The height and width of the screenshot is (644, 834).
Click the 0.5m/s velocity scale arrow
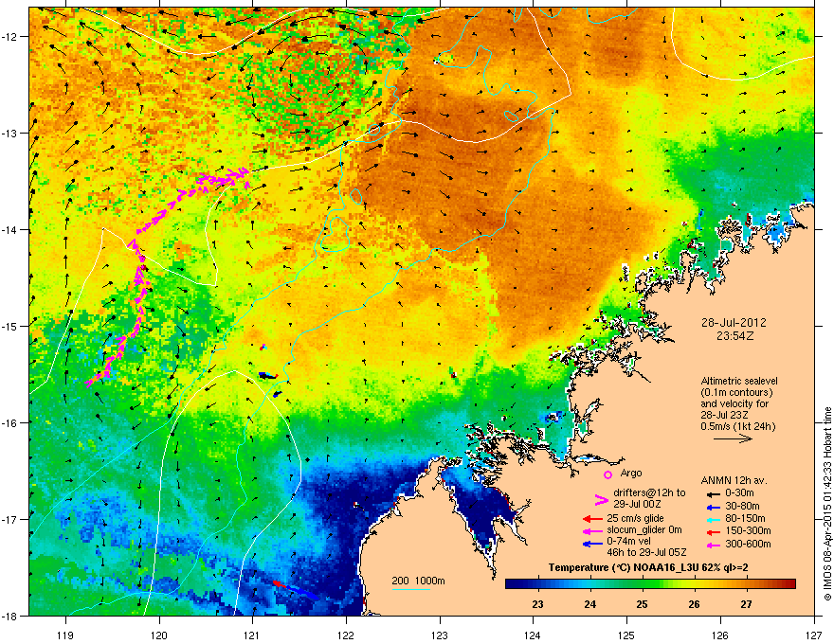[733, 438]
